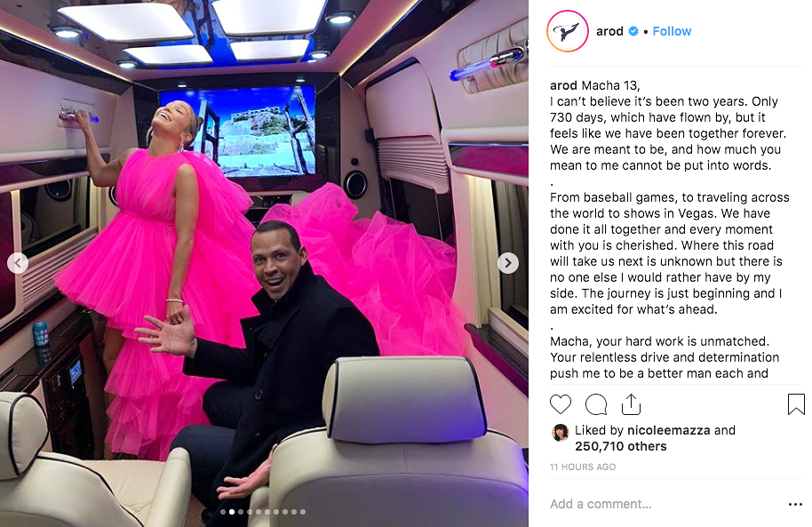Open arod's profile picture avatar
Screen dimensions: 812x527
pos(568,31)
